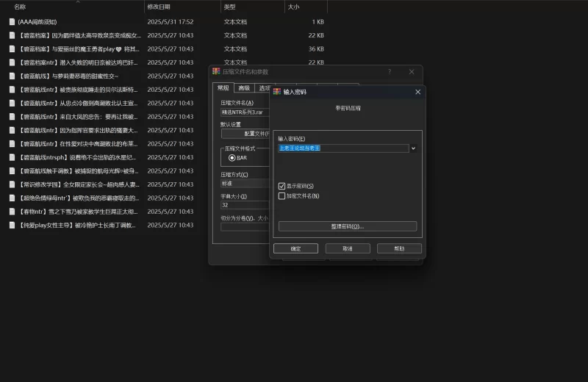Switch to the 选项 tab
The width and height of the screenshot is (588, 382).
click(264, 88)
